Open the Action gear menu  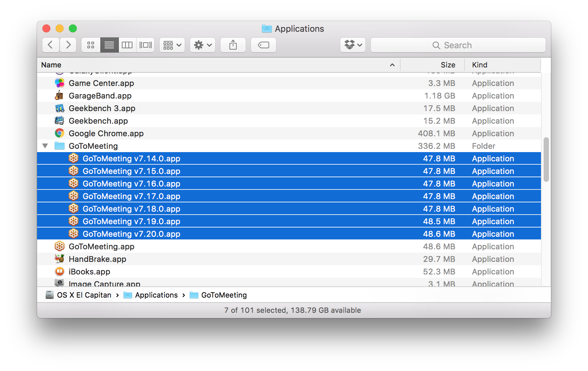(203, 45)
